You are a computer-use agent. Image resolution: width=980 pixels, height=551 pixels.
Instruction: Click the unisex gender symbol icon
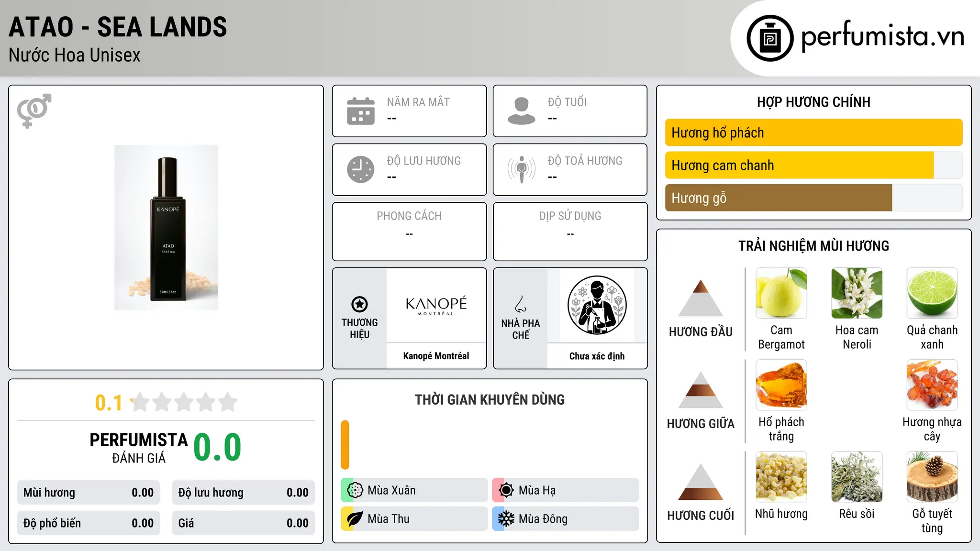(x=34, y=110)
